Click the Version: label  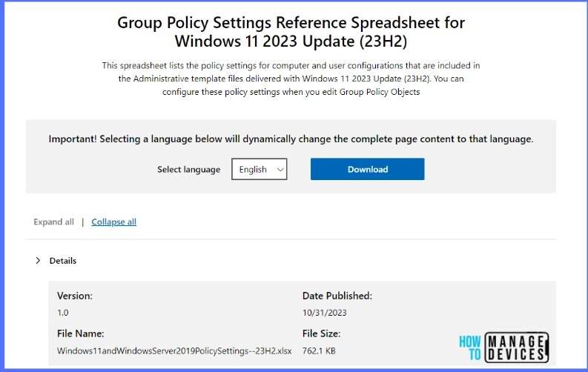coord(75,296)
